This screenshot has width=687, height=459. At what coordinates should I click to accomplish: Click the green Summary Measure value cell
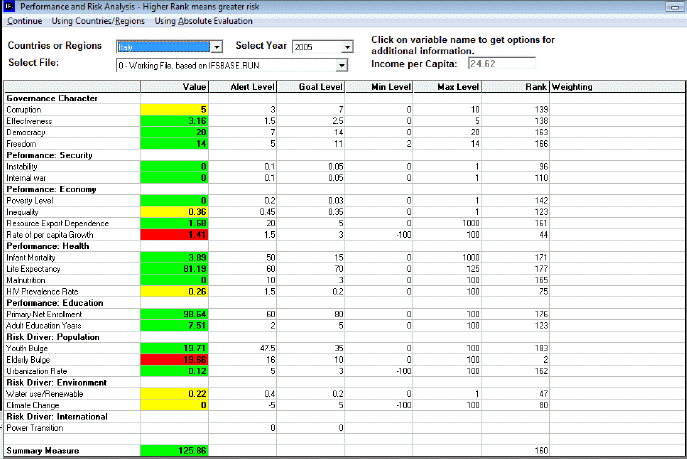(174, 451)
